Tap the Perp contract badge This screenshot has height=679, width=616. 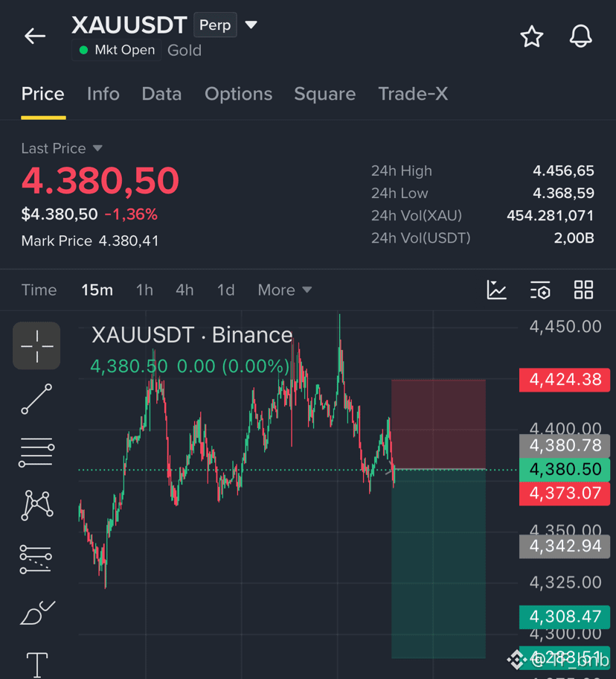215,25
